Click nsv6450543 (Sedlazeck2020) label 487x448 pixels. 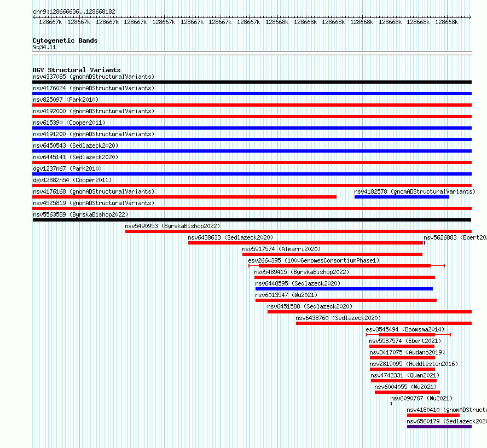pos(76,146)
